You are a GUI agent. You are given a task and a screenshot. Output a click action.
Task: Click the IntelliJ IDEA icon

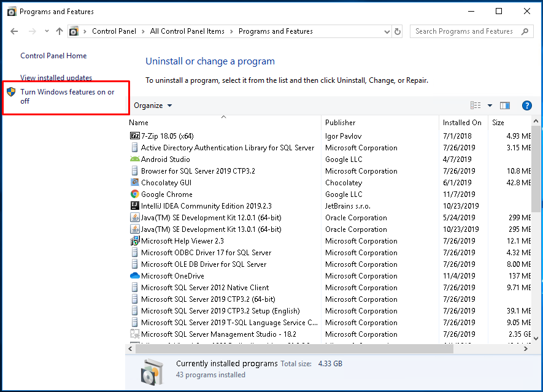pos(135,206)
